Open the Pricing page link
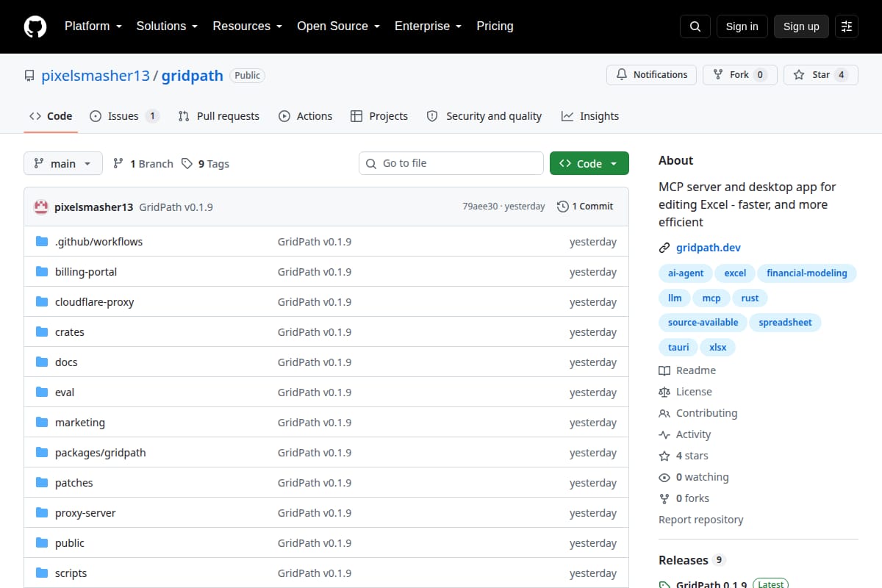The height and width of the screenshot is (588, 882). [495, 26]
